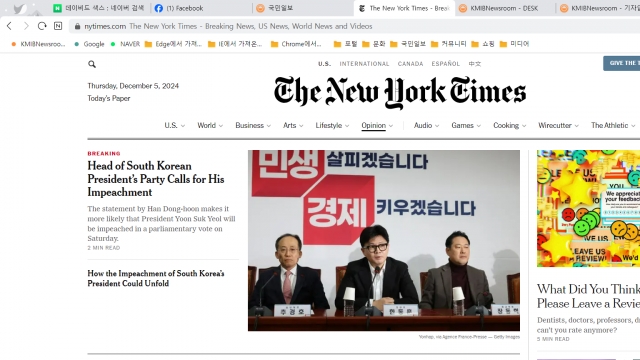
Task: Open the NYT search magnifier icon
Action: coord(92,64)
